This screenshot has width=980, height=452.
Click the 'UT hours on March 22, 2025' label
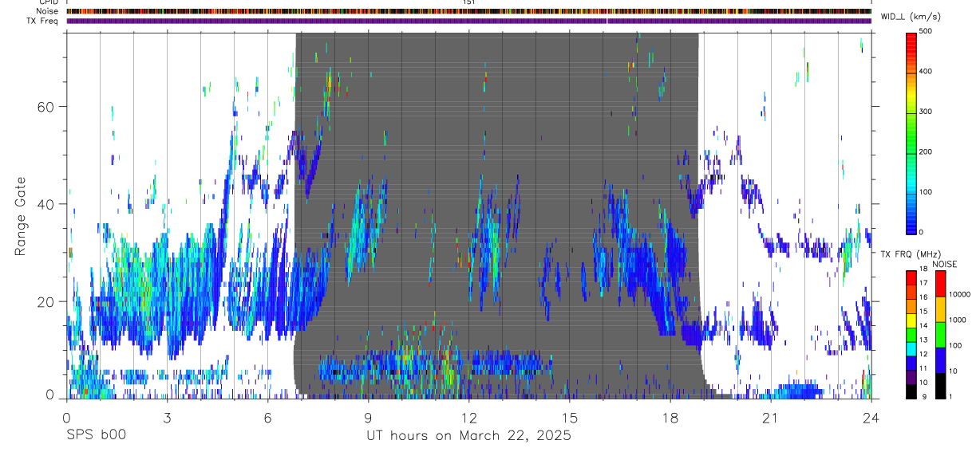click(468, 435)
